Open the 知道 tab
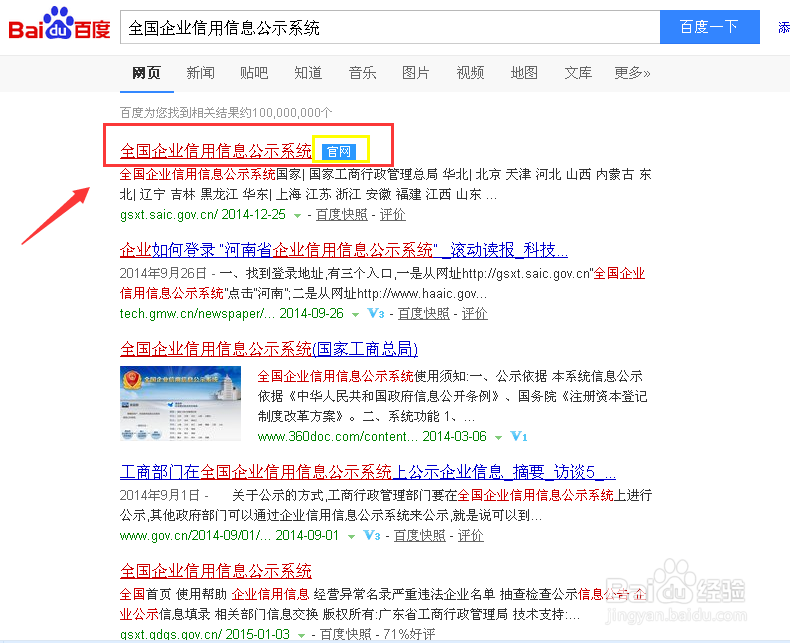The image size is (790, 643). (308, 73)
